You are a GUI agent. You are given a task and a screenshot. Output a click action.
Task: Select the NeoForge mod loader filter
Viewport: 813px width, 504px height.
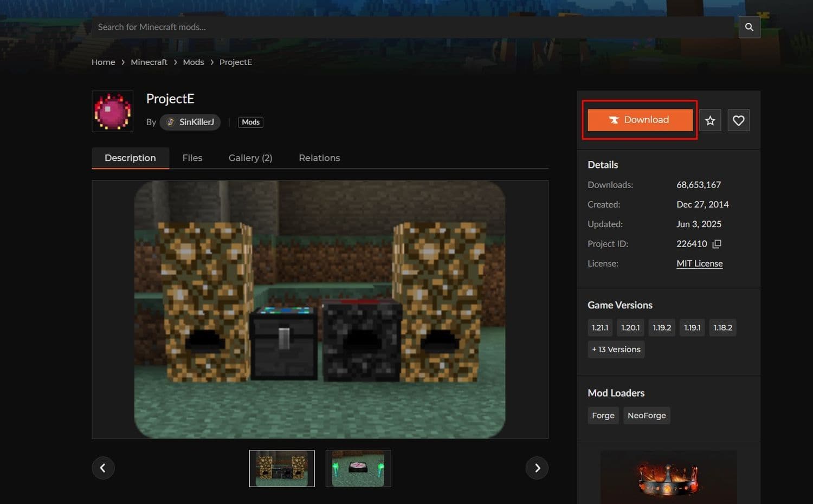[x=647, y=415]
